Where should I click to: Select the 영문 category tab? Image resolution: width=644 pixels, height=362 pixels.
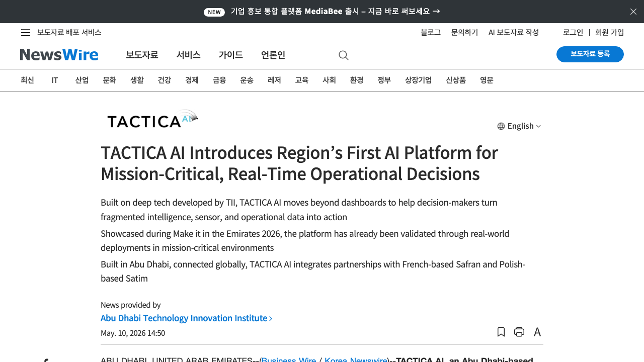(487, 80)
